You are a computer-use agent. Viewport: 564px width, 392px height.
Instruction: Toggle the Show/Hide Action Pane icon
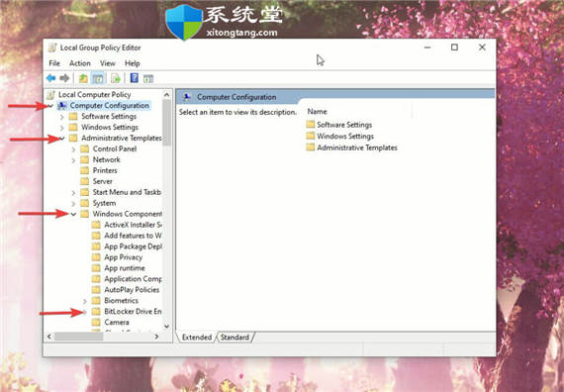pyautogui.click(x=148, y=78)
